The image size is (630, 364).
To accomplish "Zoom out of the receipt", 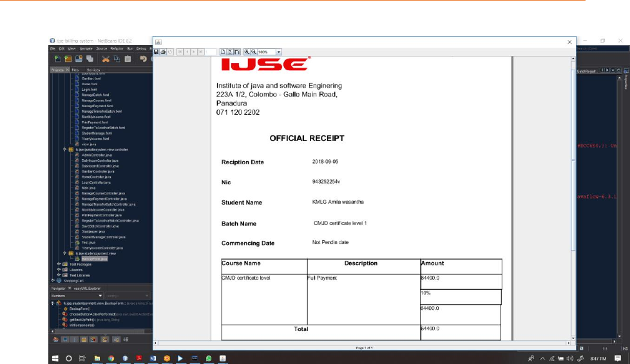I will 254,52.
